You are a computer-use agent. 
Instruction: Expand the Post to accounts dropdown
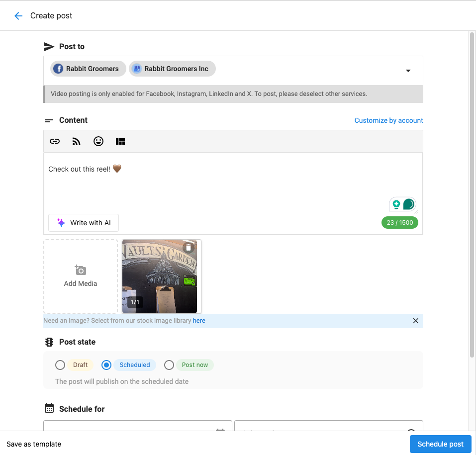pos(408,71)
